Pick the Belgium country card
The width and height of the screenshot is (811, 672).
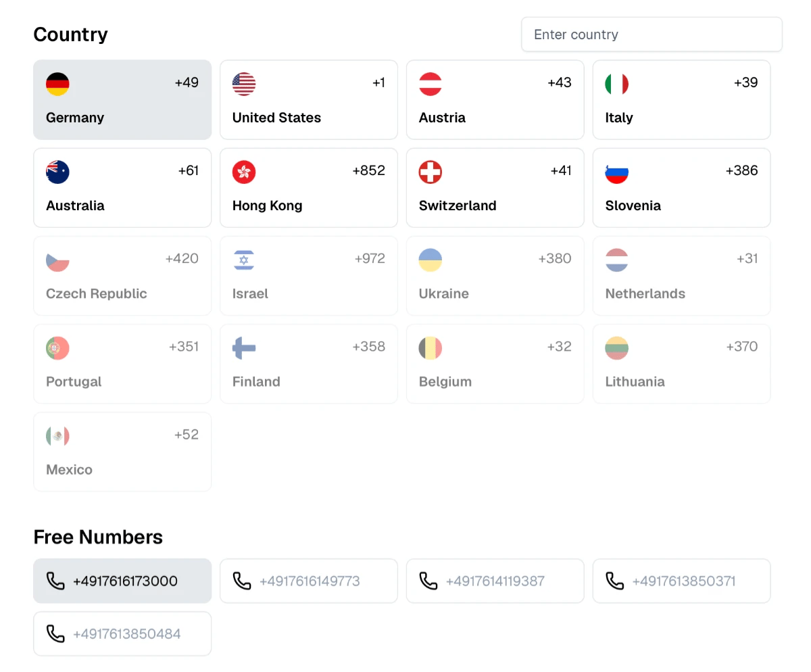coord(495,364)
